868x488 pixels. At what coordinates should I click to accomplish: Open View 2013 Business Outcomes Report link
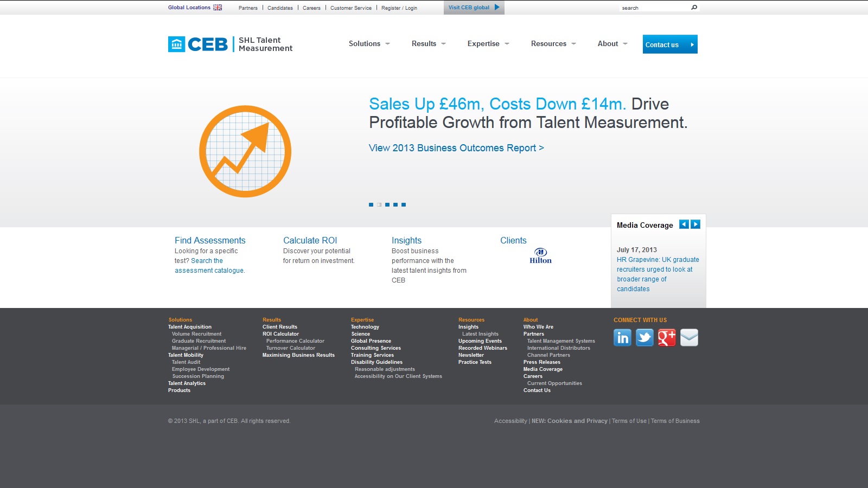pyautogui.click(x=456, y=148)
